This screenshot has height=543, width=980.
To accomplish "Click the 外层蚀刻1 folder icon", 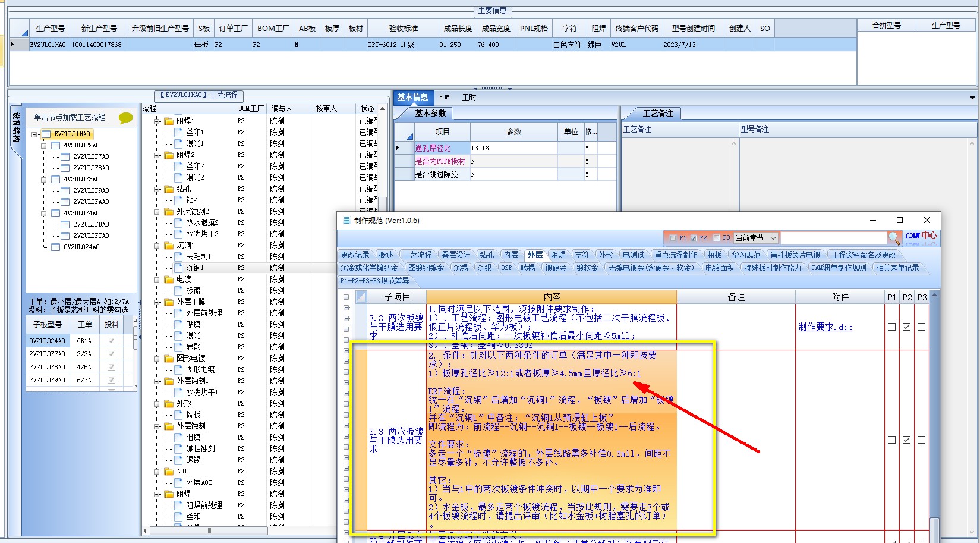I will 169,381.
